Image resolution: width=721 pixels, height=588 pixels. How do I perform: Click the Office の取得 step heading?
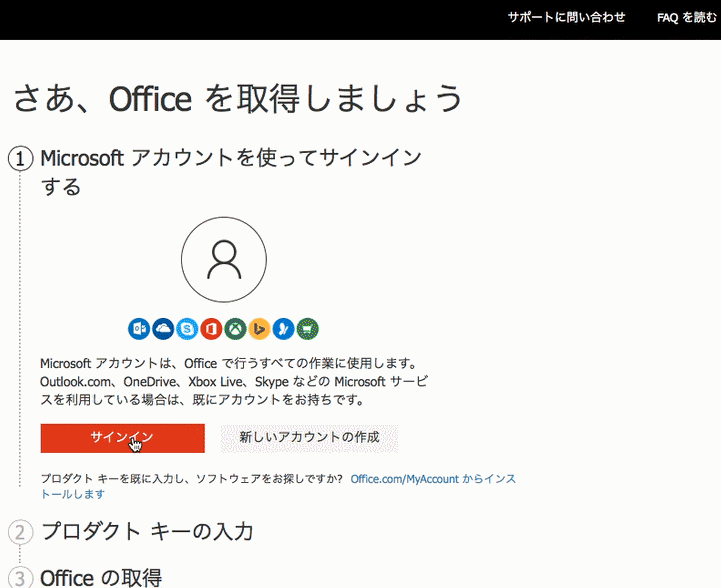(x=101, y=577)
